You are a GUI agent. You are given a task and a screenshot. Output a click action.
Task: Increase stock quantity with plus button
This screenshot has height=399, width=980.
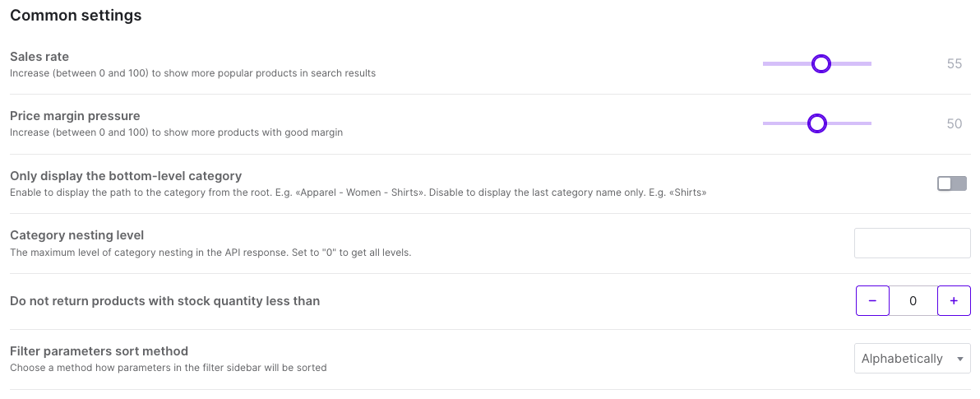(x=954, y=301)
